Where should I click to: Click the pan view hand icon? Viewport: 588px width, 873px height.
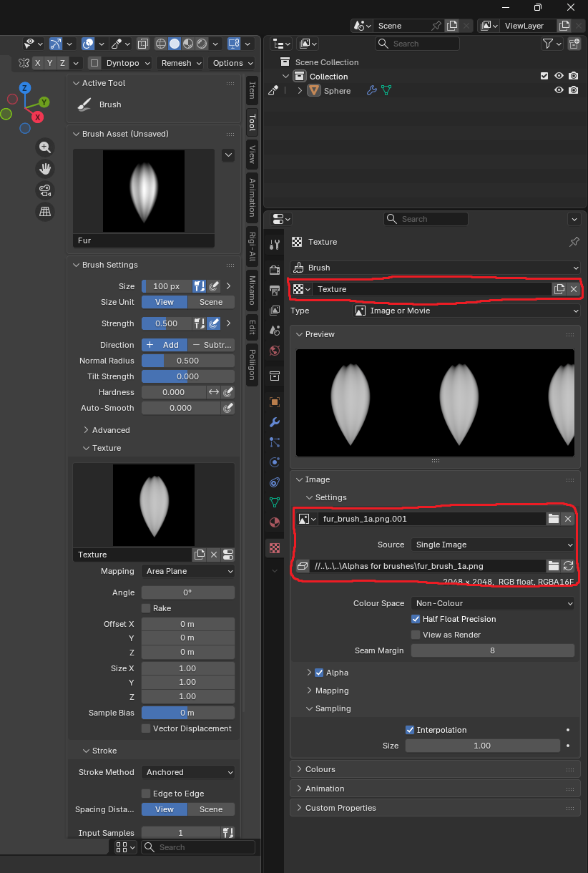point(45,169)
